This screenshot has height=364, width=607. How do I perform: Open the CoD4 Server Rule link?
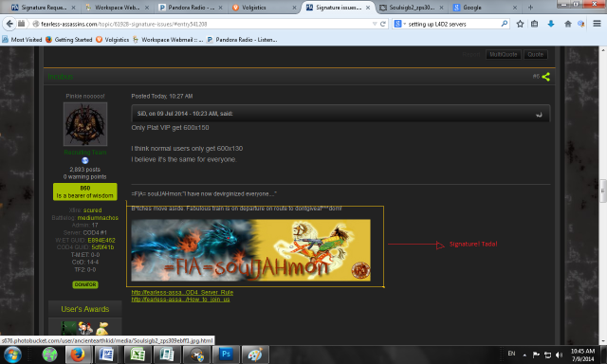coord(182,293)
